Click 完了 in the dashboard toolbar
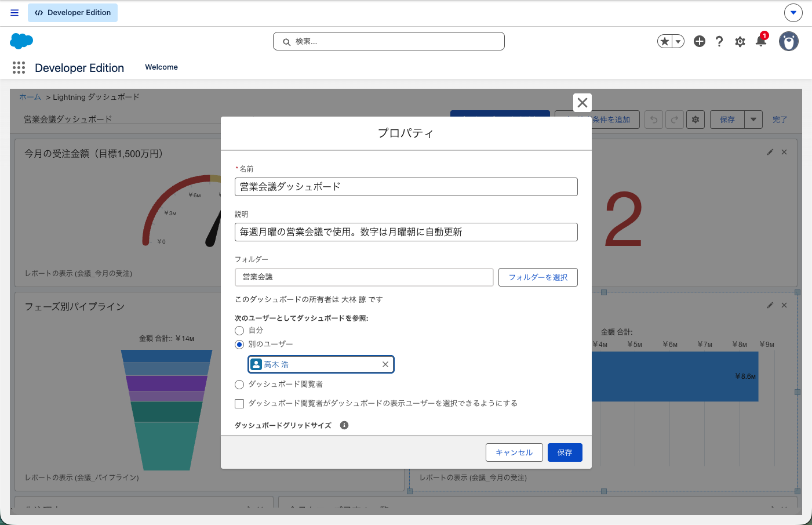The image size is (812, 525). pos(780,120)
